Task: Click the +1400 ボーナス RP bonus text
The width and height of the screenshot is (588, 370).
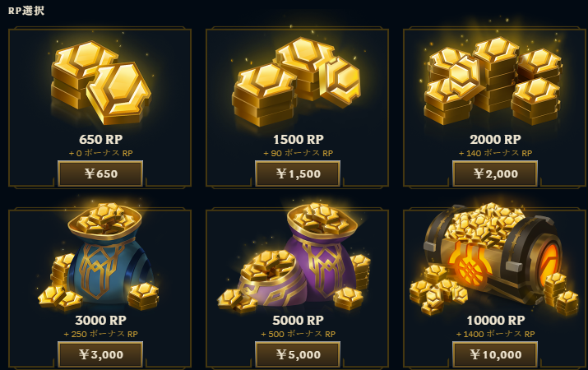Action: click(x=495, y=334)
